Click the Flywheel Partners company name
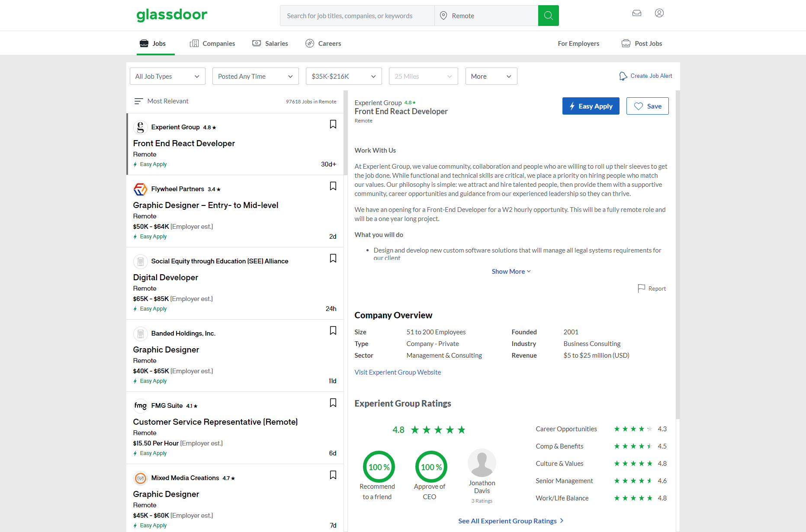Image resolution: width=806 pixels, height=532 pixels. pos(177,189)
